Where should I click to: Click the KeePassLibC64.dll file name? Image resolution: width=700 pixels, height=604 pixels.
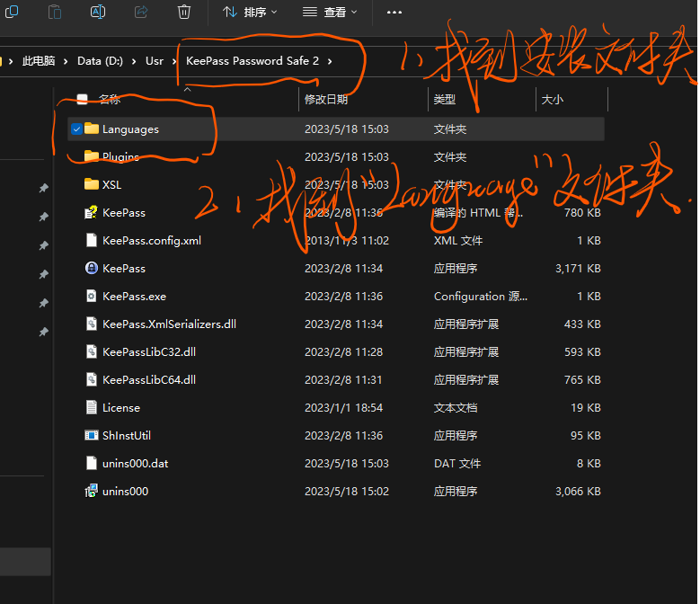148,380
